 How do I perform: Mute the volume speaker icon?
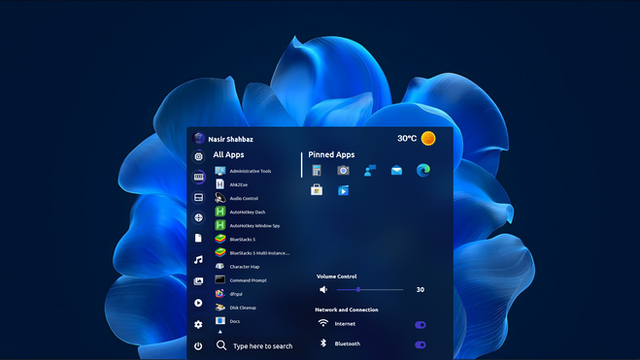[323, 289]
